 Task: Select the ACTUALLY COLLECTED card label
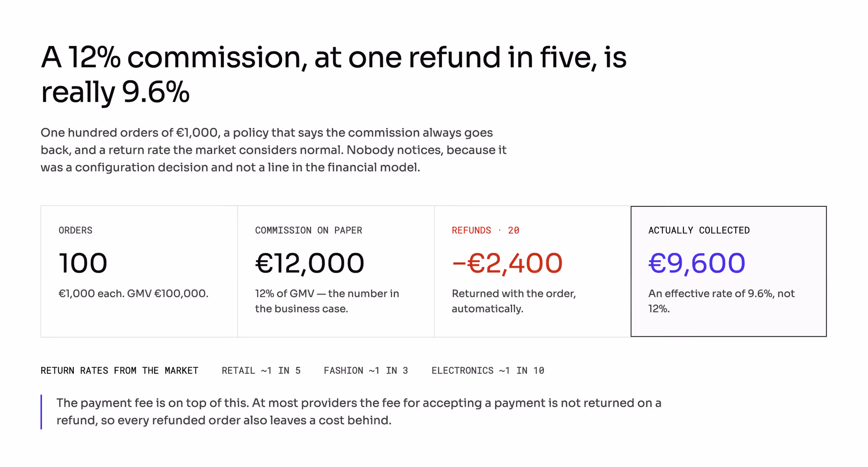699,230
